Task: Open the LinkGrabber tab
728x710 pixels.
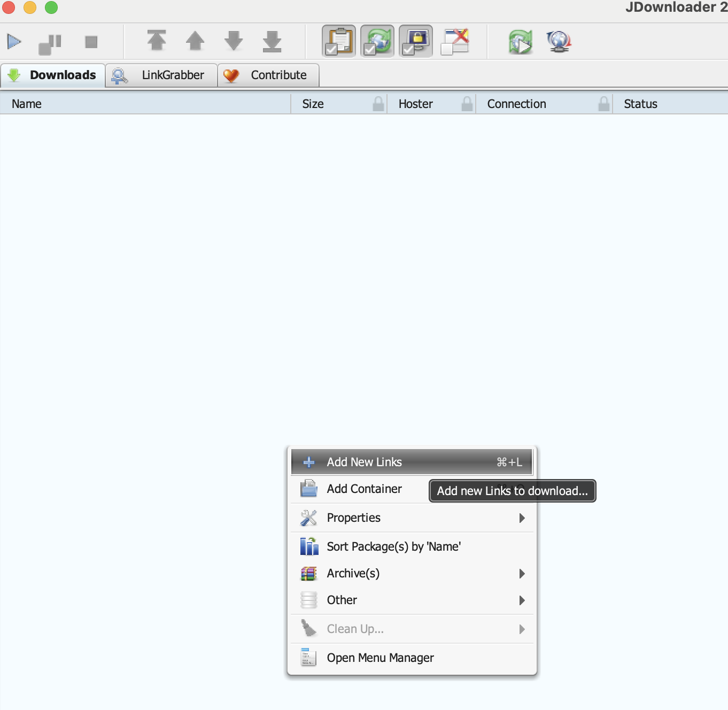Action: 161,75
